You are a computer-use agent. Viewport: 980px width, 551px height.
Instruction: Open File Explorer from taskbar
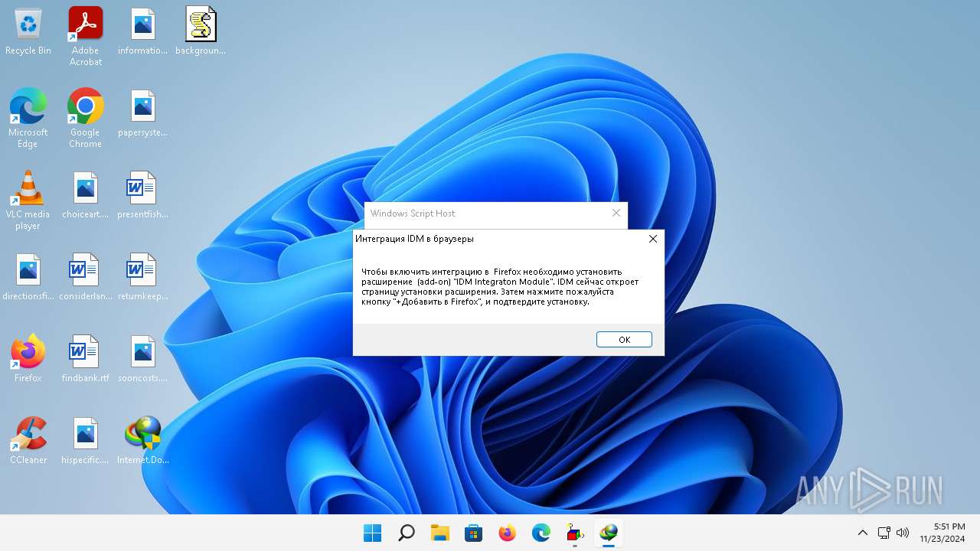(x=440, y=533)
